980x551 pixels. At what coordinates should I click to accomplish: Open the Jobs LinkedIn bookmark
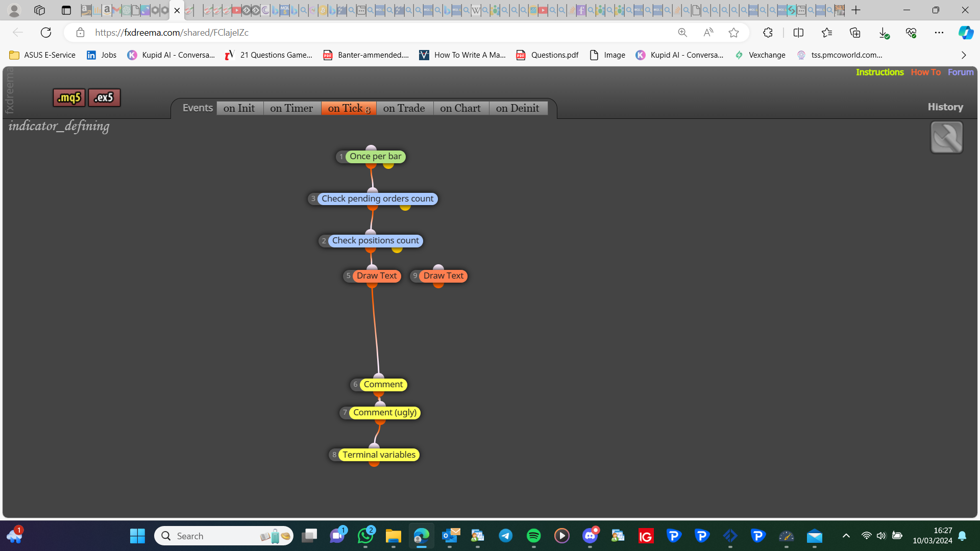point(102,55)
